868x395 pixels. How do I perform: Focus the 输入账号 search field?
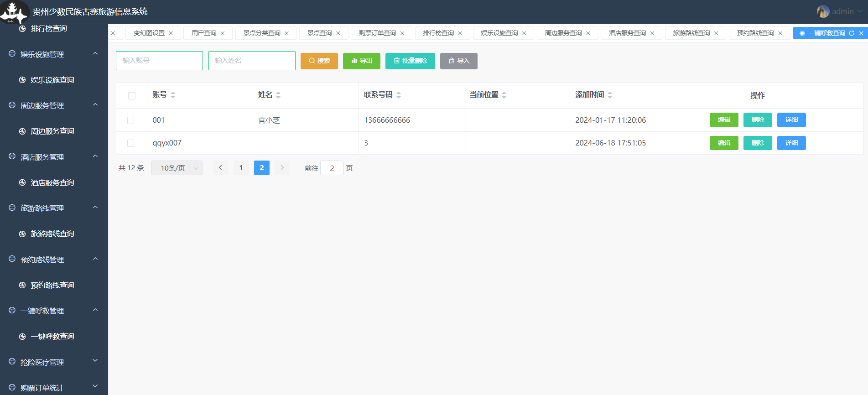click(159, 61)
